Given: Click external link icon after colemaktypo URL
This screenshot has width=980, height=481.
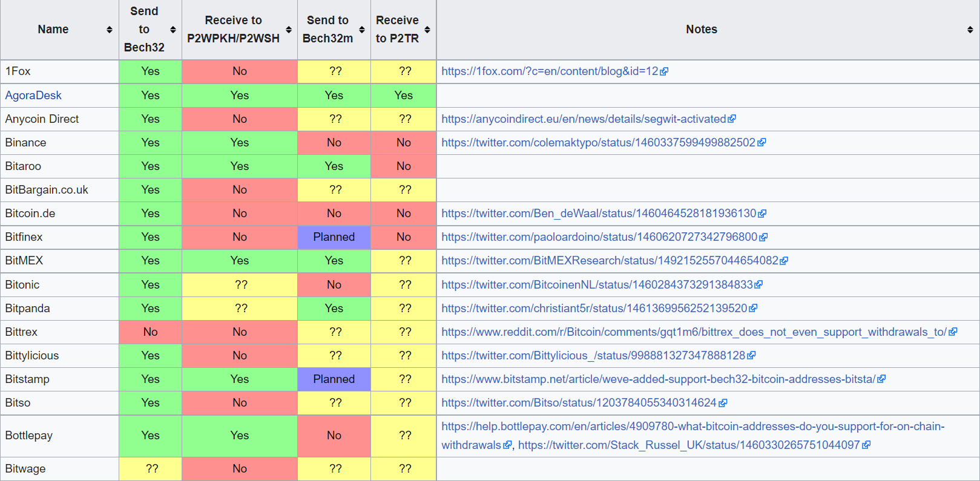Looking at the screenshot, I should pos(761,143).
